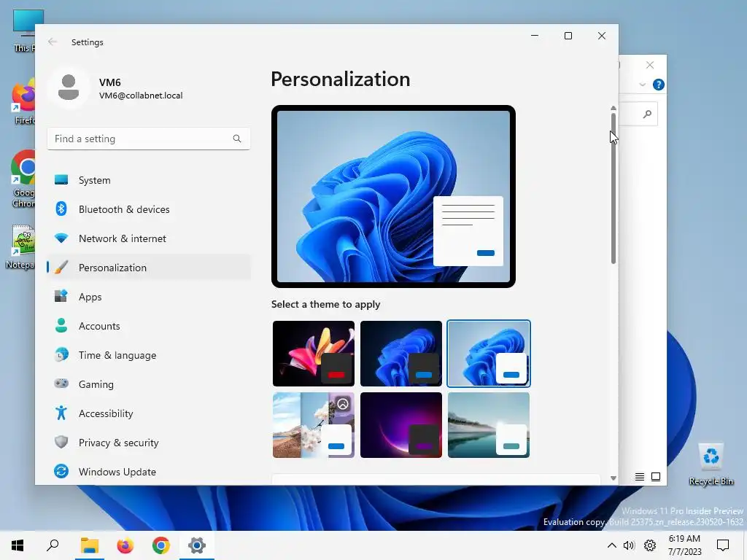The height and width of the screenshot is (560, 747).
Task: Open the Time & language page
Action: [x=149, y=355]
